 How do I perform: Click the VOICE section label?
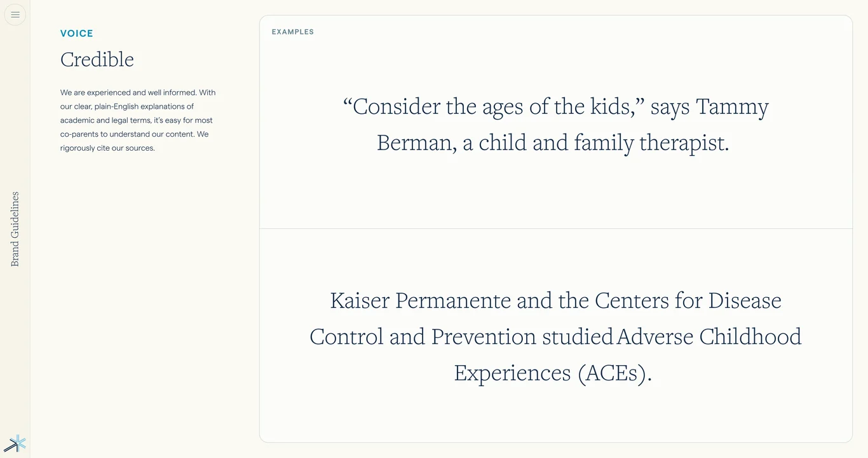pos(77,34)
